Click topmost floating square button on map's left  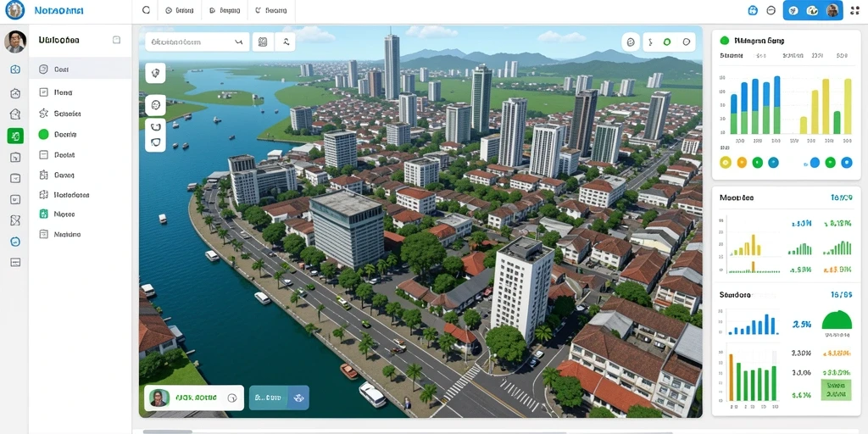point(156,73)
